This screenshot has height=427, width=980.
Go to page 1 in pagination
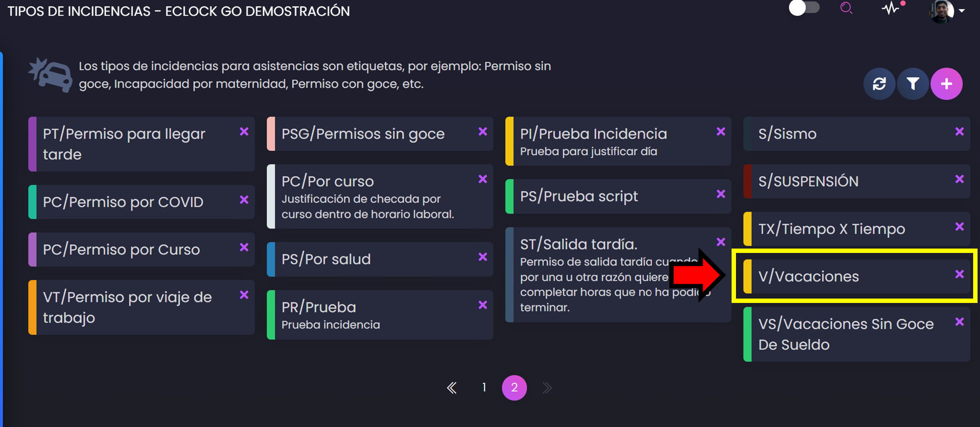click(484, 388)
